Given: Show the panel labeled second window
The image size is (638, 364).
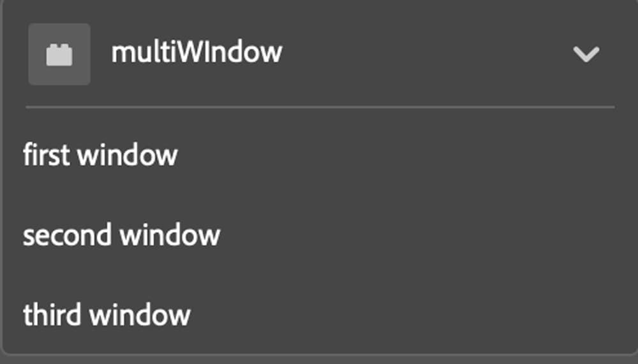Looking at the screenshot, I should click(x=121, y=235).
